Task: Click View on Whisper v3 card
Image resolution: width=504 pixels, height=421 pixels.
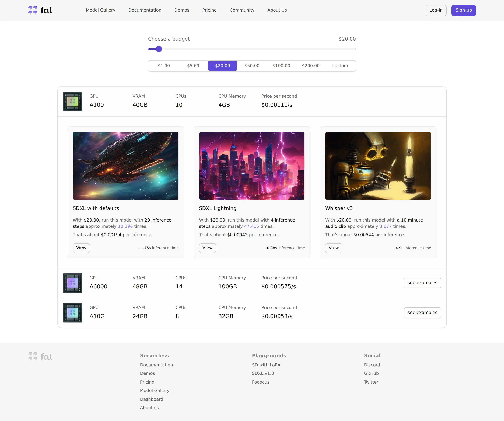Action: pos(333,248)
